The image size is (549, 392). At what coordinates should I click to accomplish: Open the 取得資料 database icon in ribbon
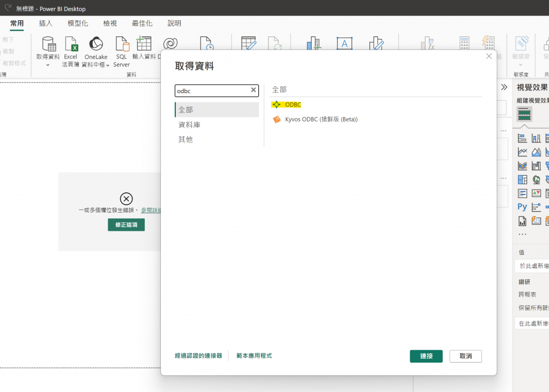49,44
